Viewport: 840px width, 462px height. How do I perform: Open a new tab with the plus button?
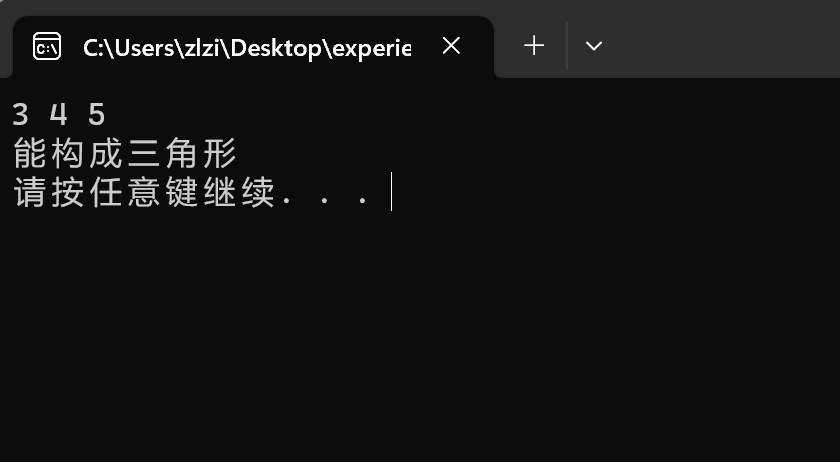click(534, 46)
